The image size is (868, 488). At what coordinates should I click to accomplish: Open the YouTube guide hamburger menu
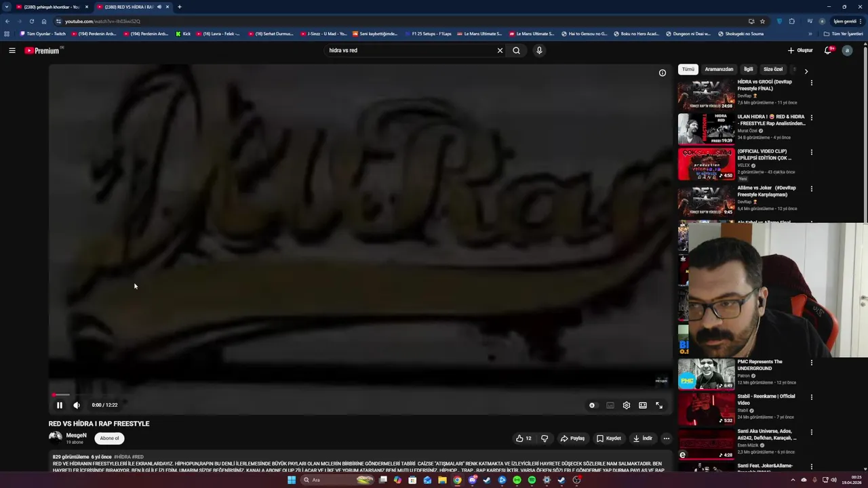(x=12, y=50)
